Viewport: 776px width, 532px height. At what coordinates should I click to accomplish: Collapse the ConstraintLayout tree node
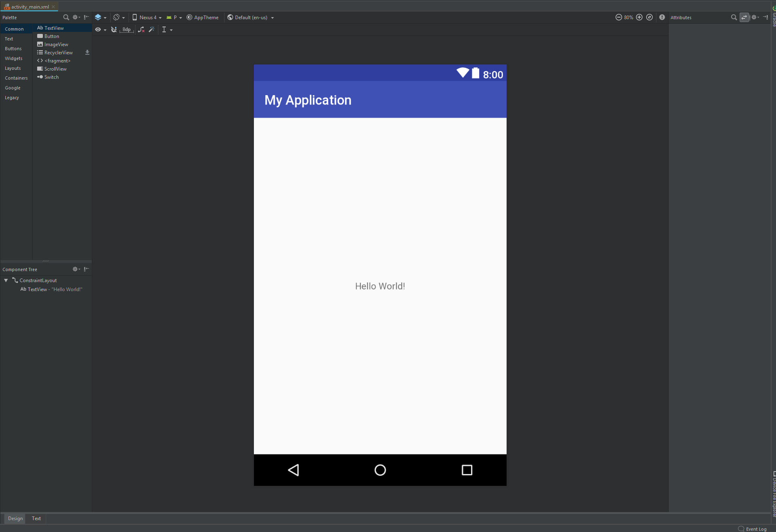[x=6, y=280]
